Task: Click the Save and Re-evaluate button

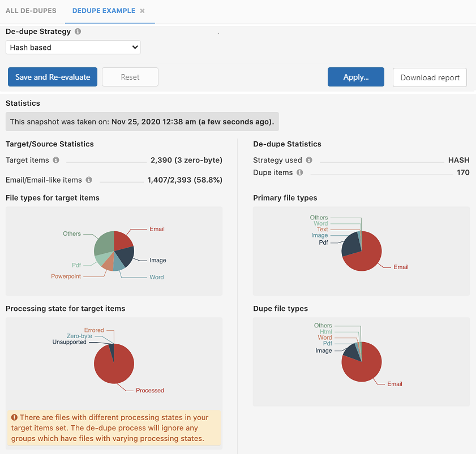Action: click(x=52, y=77)
